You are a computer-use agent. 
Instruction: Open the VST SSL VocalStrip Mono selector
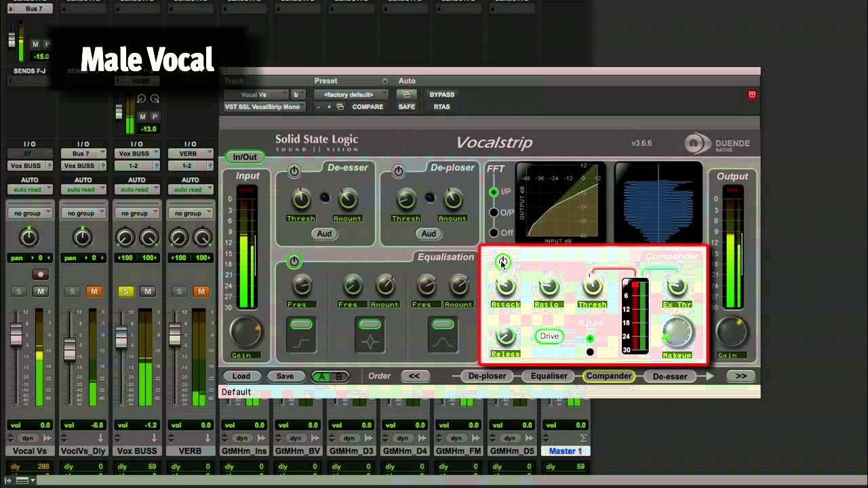click(264, 107)
